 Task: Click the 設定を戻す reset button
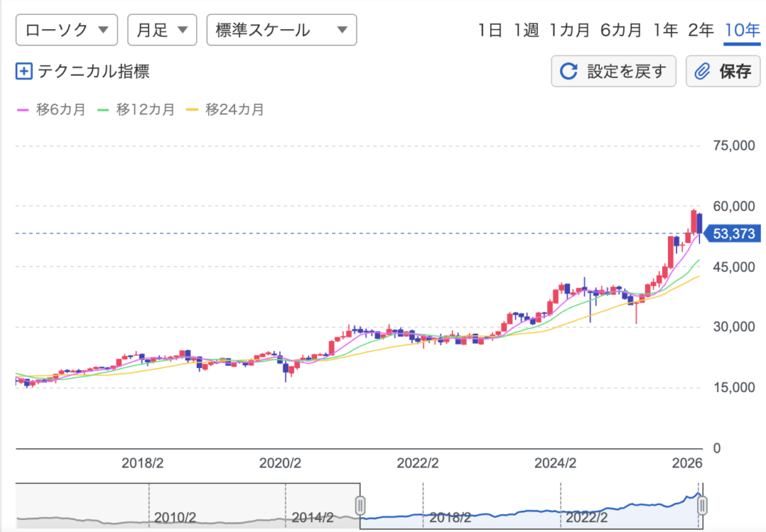613,72
